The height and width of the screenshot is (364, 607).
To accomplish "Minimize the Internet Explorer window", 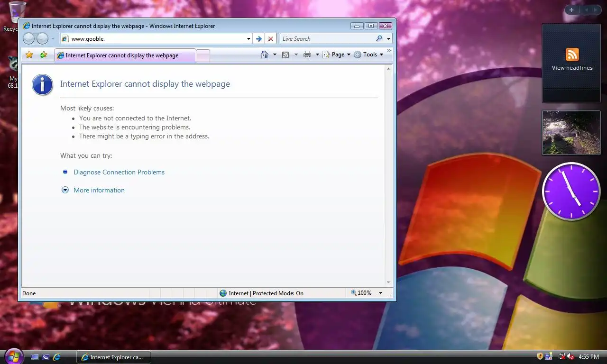I will 357,26.
